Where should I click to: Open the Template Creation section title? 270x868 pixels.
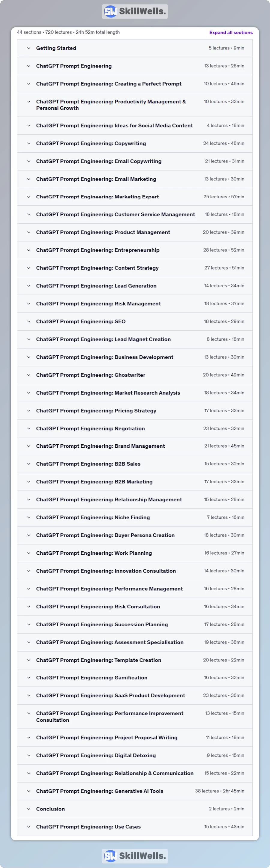pos(98,661)
